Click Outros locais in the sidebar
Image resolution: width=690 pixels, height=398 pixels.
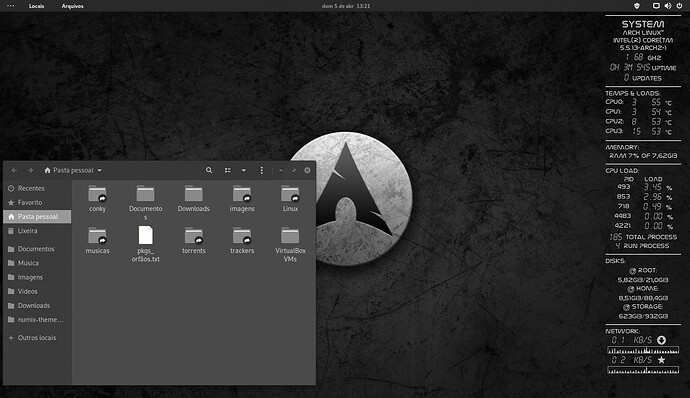tap(37, 338)
